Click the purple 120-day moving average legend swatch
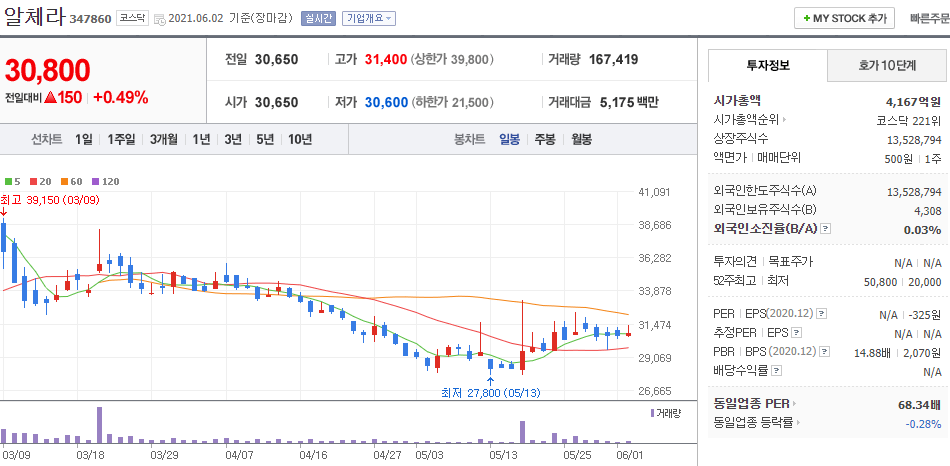 coord(95,181)
